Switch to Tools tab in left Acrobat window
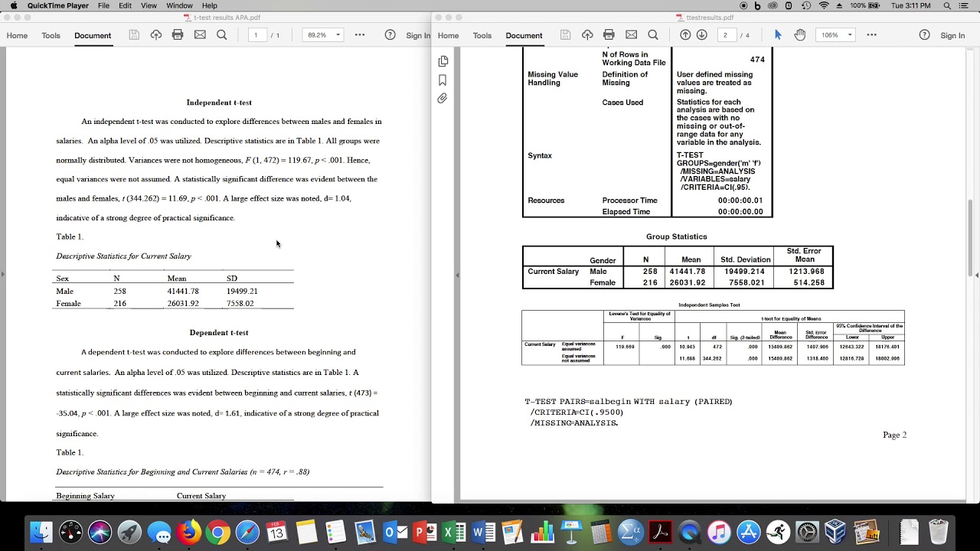This screenshot has height=551, width=980. (x=51, y=35)
